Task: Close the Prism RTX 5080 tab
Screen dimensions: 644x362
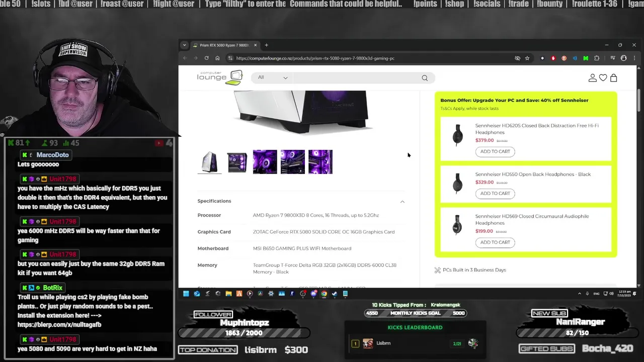Action: point(255,45)
